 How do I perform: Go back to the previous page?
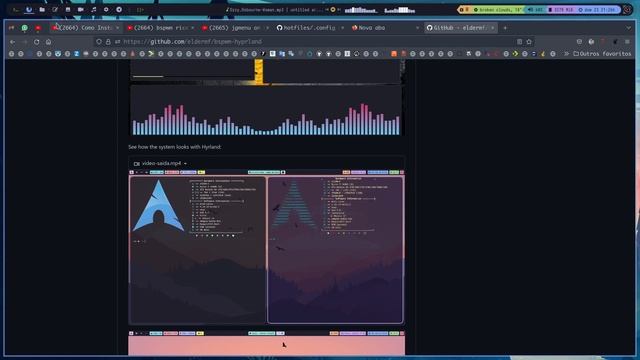pyautogui.click(x=13, y=42)
